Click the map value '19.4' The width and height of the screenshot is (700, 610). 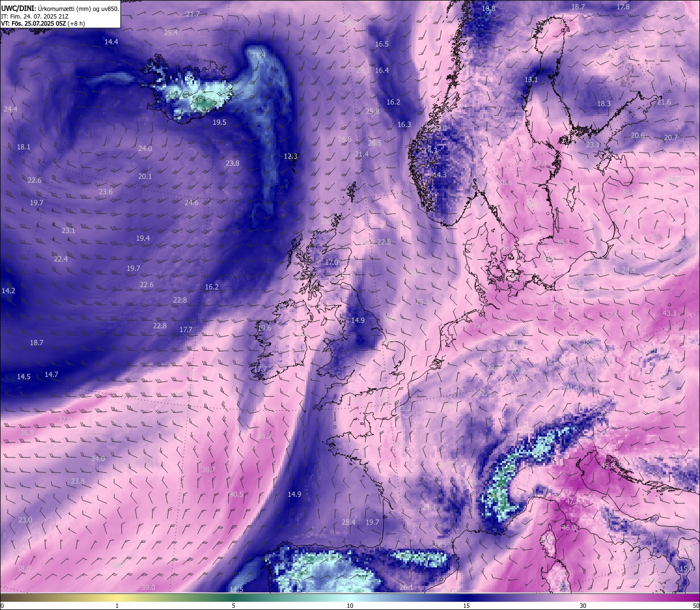click(x=143, y=239)
